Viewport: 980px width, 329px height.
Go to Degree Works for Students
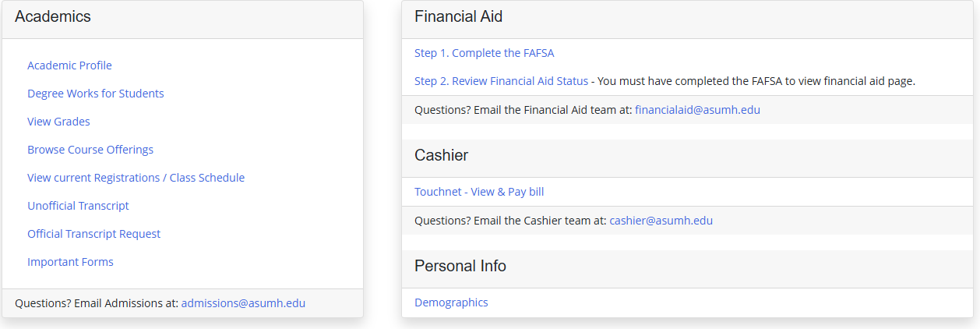[95, 94]
